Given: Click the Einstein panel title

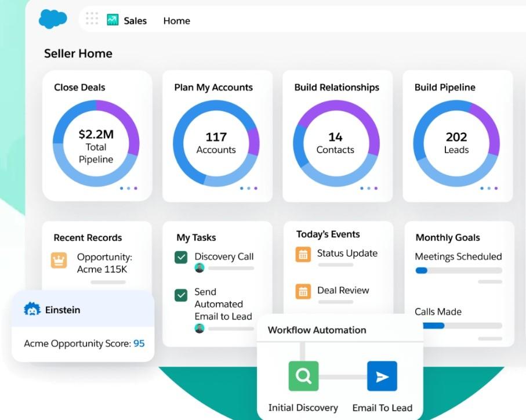Looking at the screenshot, I should coord(63,310).
